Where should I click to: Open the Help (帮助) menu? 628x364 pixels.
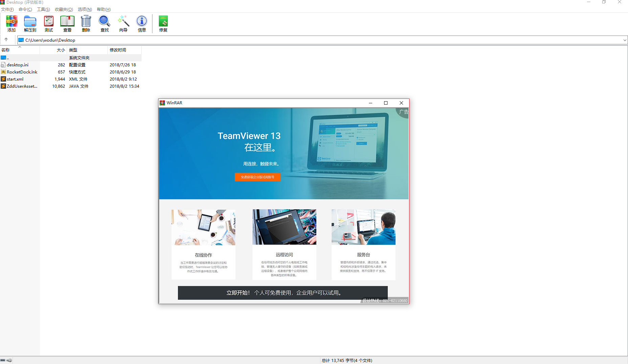(x=104, y=9)
